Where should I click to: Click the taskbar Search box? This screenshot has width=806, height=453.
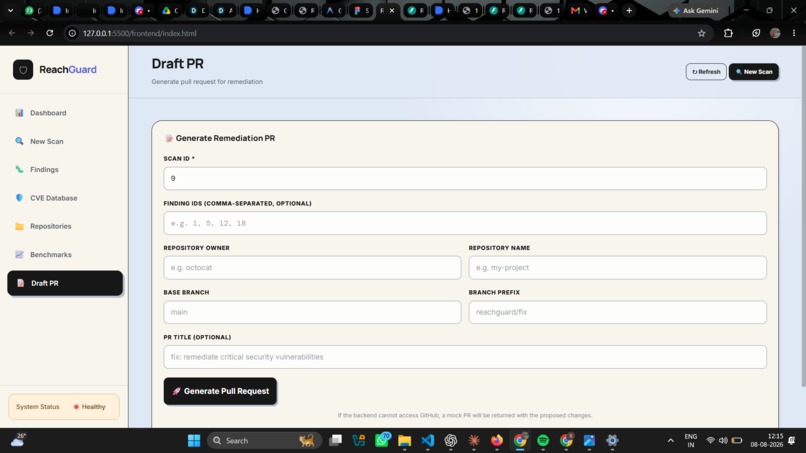264,441
